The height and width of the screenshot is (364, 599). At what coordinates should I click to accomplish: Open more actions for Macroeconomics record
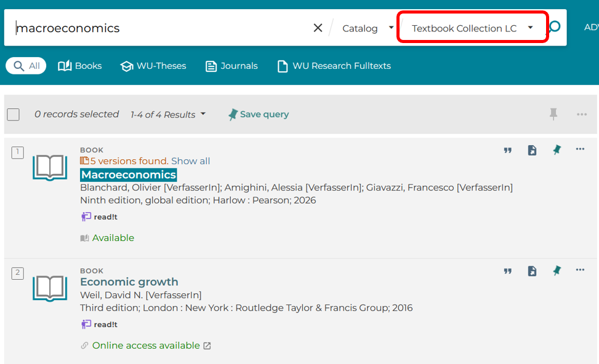click(x=580, y=149)
